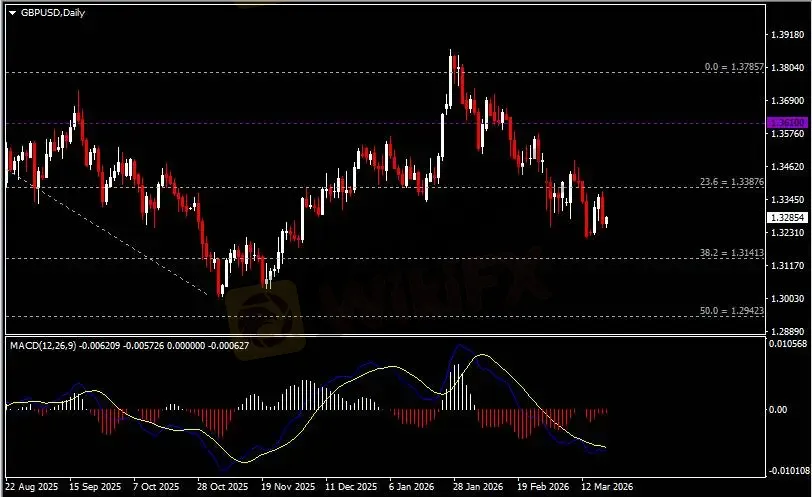The image size is (812, 497).
Task: Click price axis value 1.38040
Action: tap(788, 68)
